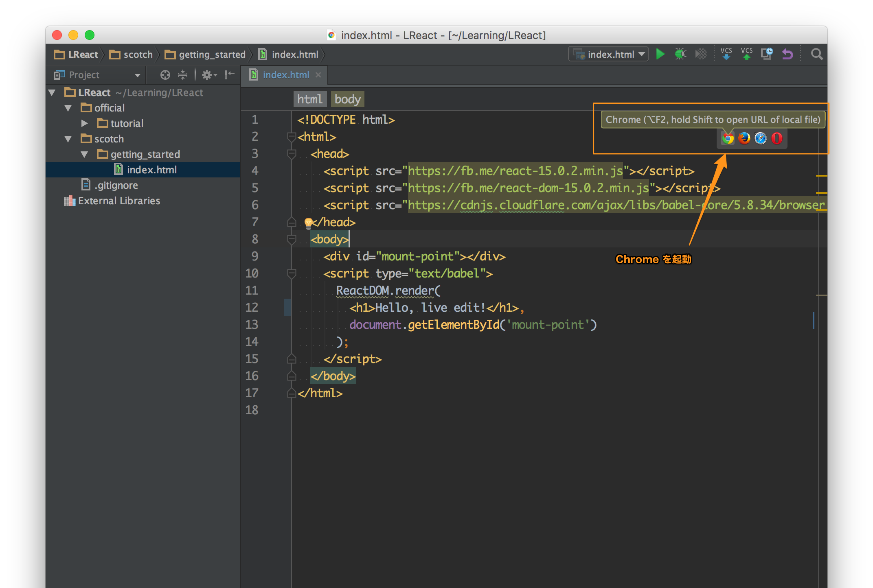Select .gitignore in the project tree
The width and height of the screenshot is (873, 588).
tap(143, 186)
